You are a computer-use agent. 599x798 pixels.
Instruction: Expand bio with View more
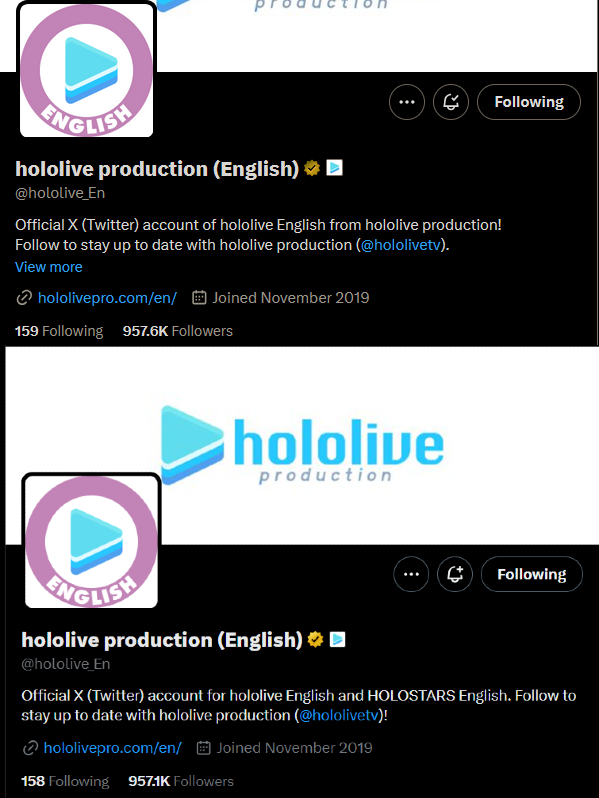tap(49, 267)
